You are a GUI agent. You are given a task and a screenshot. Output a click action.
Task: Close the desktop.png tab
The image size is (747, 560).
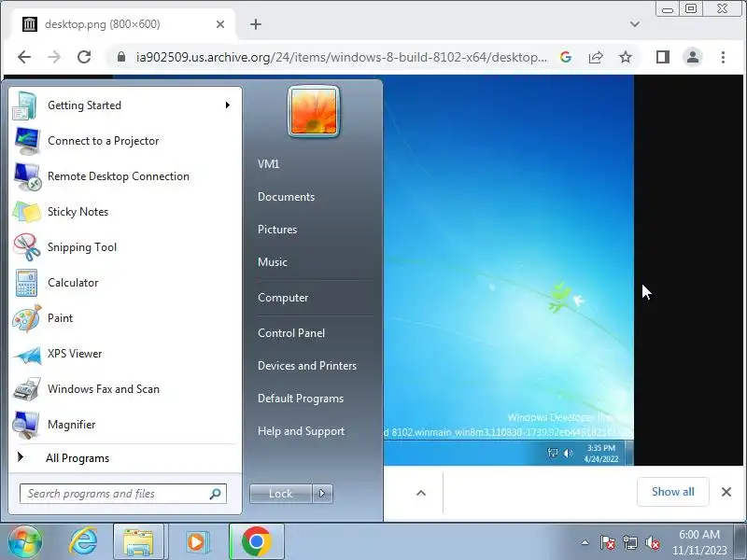click(220, 24)
